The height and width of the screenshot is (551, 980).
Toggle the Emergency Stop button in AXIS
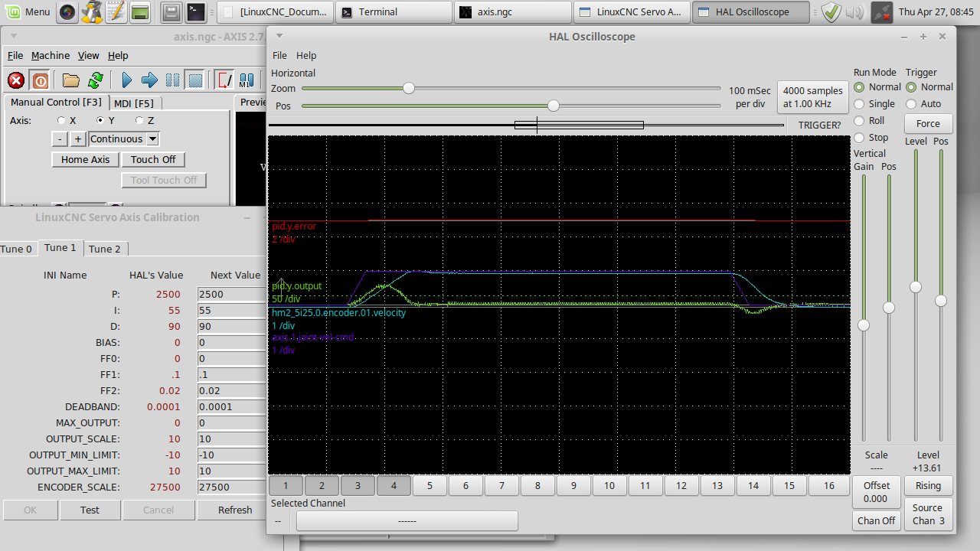coord(16,80)
